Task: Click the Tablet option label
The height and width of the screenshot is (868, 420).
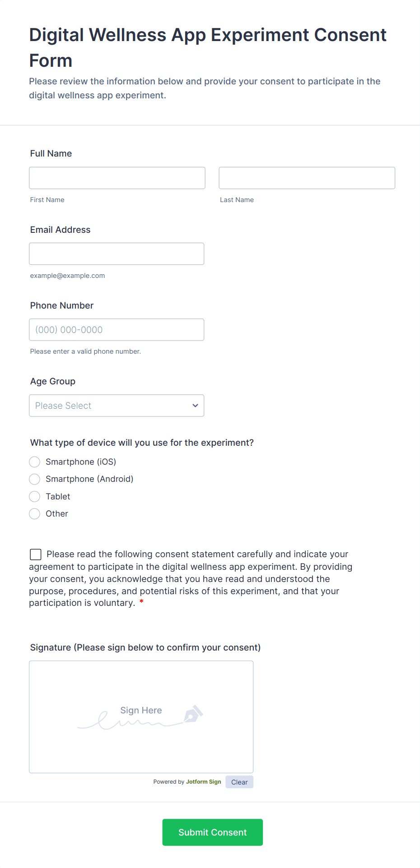Action: pos(58,497)
